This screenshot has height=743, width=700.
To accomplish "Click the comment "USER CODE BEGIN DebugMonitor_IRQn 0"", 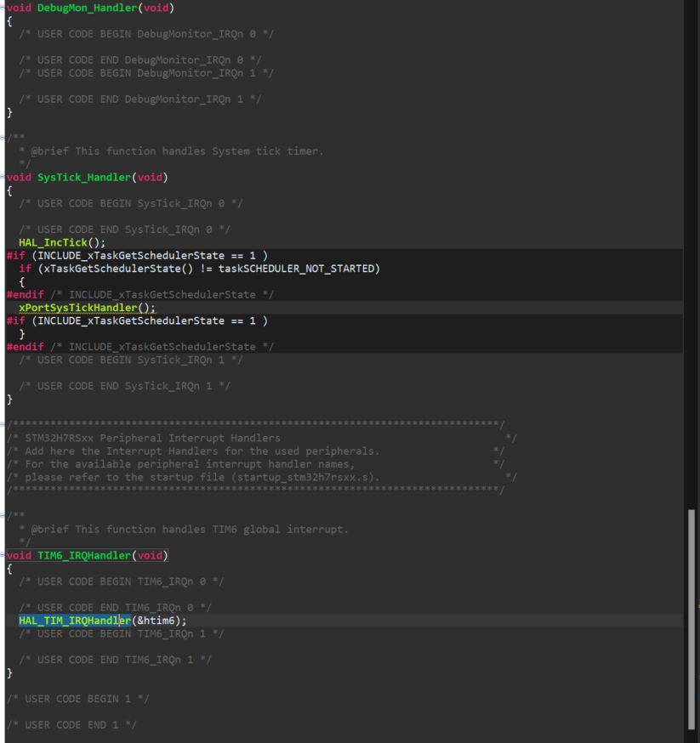I will pos(146,34).
